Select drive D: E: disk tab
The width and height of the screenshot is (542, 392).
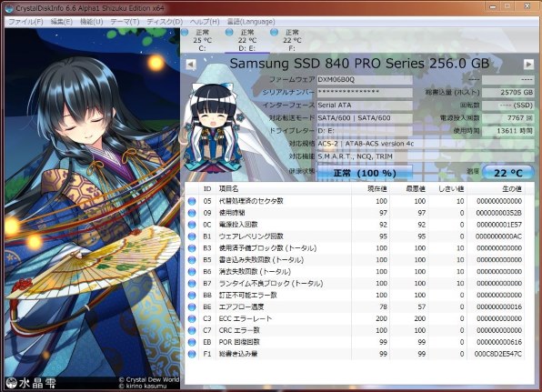[x=247, y=40]
